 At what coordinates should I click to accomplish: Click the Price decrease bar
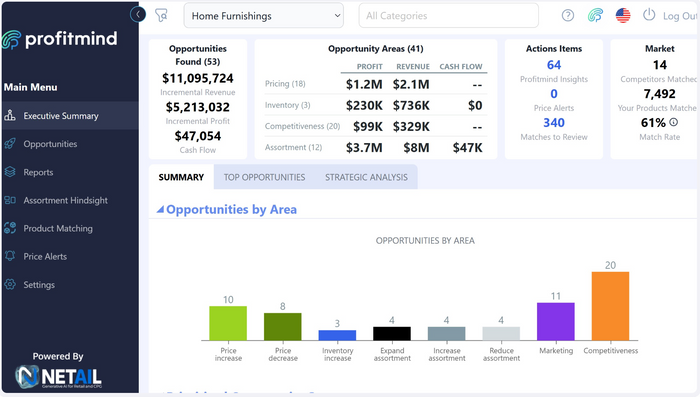coord(283,326)
